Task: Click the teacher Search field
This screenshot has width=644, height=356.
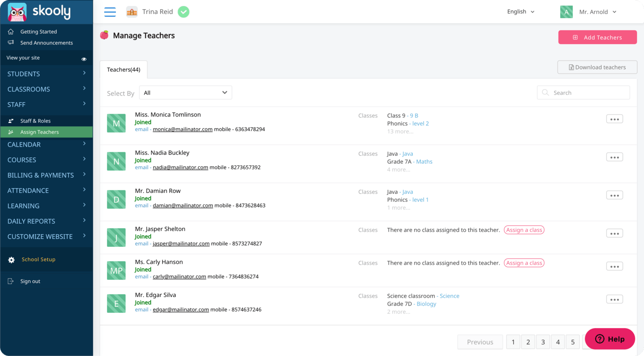Action: (x=584, y=93)
